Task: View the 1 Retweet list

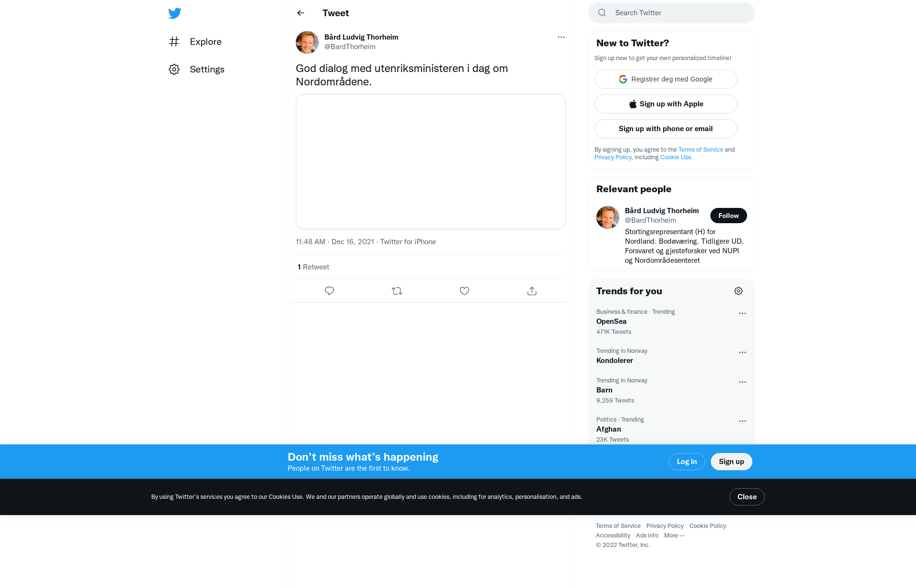Action: coord(313,267)
